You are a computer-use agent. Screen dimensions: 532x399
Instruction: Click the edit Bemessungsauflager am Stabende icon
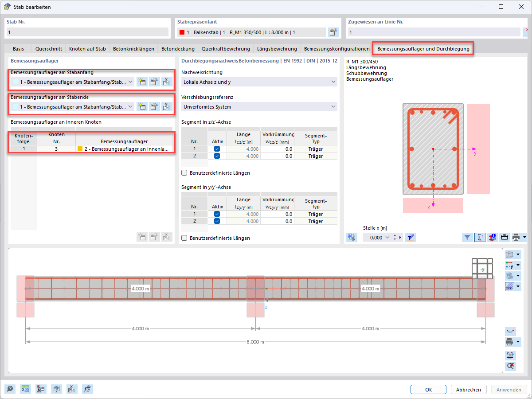coord(154,106)
